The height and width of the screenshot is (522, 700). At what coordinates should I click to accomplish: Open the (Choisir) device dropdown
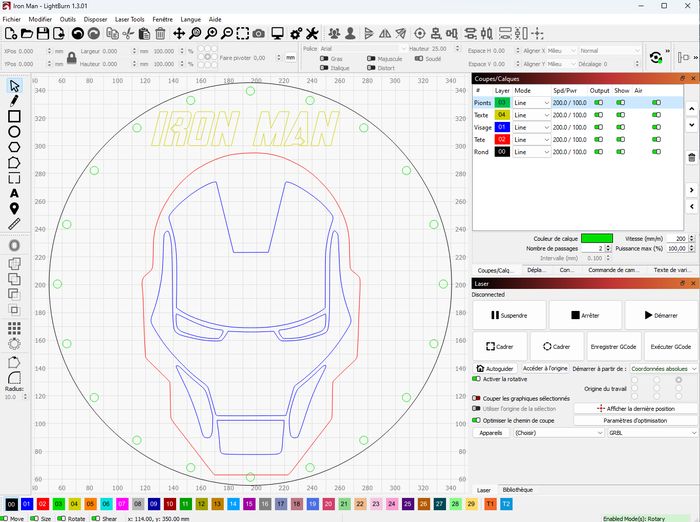[558, 433]
